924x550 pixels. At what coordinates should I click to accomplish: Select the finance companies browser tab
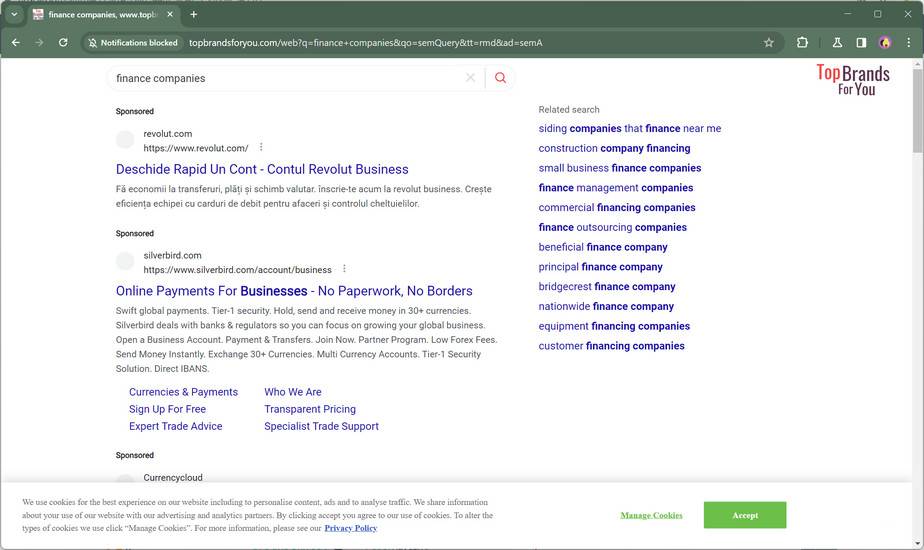[100, 15]
